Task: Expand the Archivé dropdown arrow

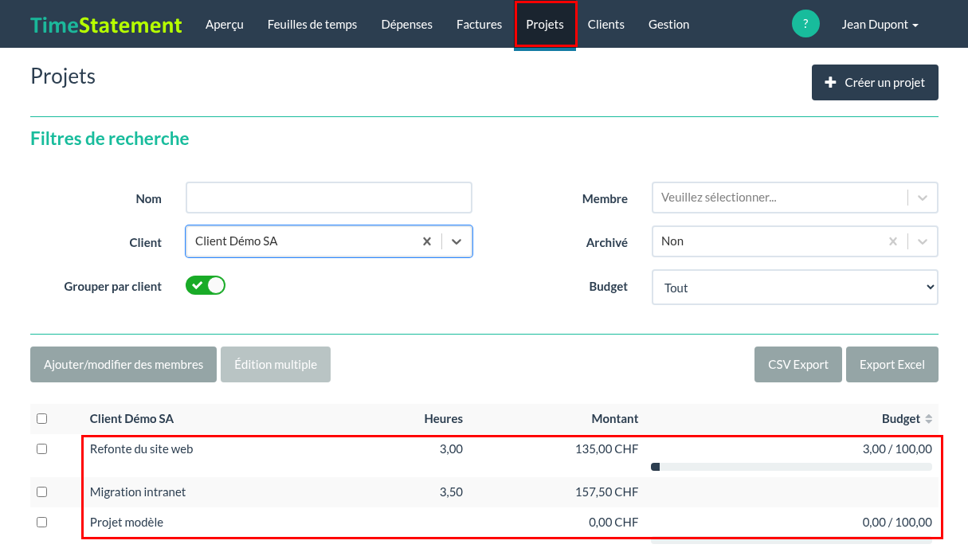Action: pos(923,241)
